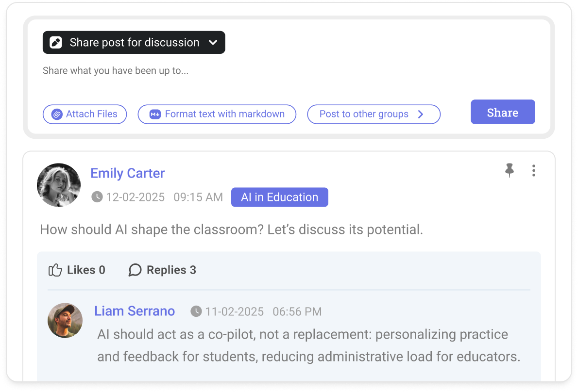Click Format text with markdown button
Image resolution: width=578 pixels, height=392 pixels.
pos(217,114)
